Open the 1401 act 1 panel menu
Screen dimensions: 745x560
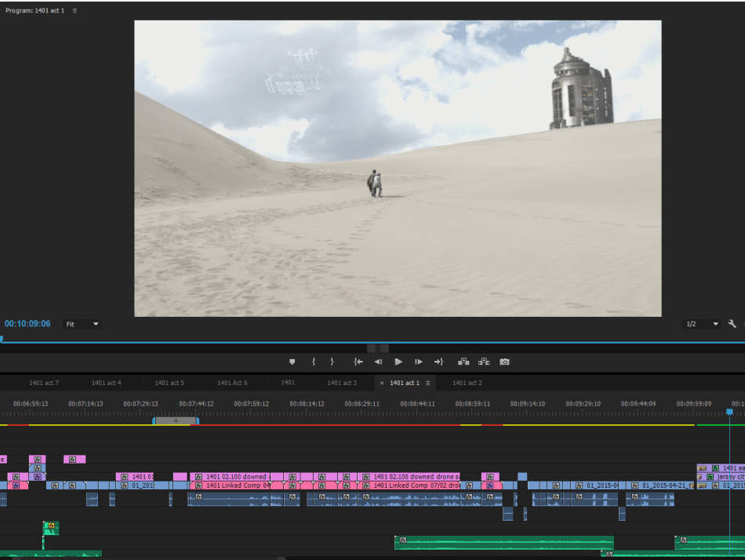[x=426, y=383]
